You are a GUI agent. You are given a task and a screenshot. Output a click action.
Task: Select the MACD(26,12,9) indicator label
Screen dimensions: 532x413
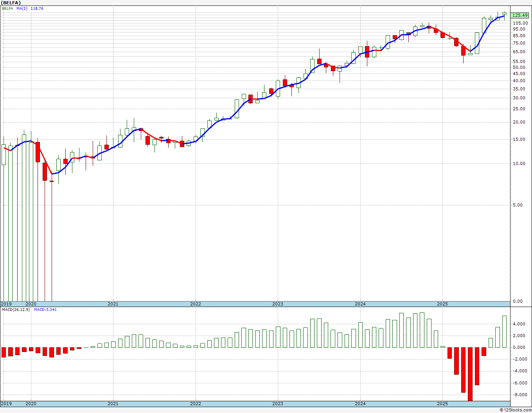point(16,310)
